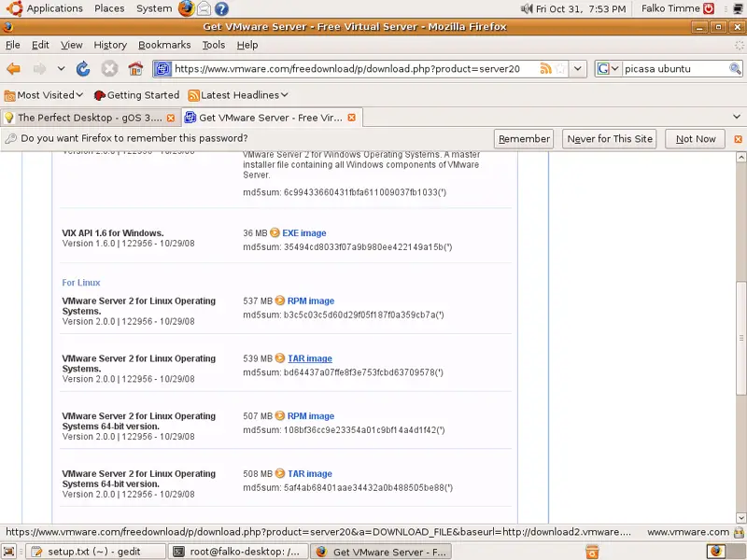
Task: Click the Stop loading button
Action: pos(109,68)
